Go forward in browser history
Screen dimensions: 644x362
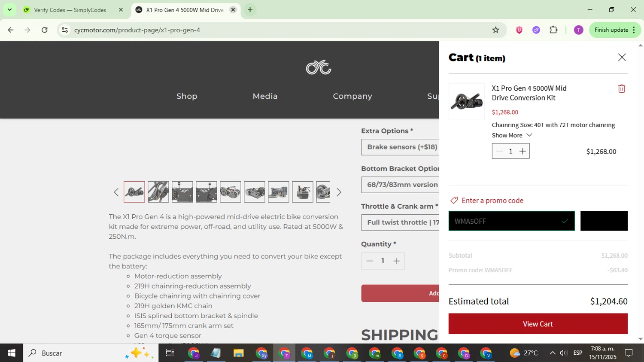27,30
